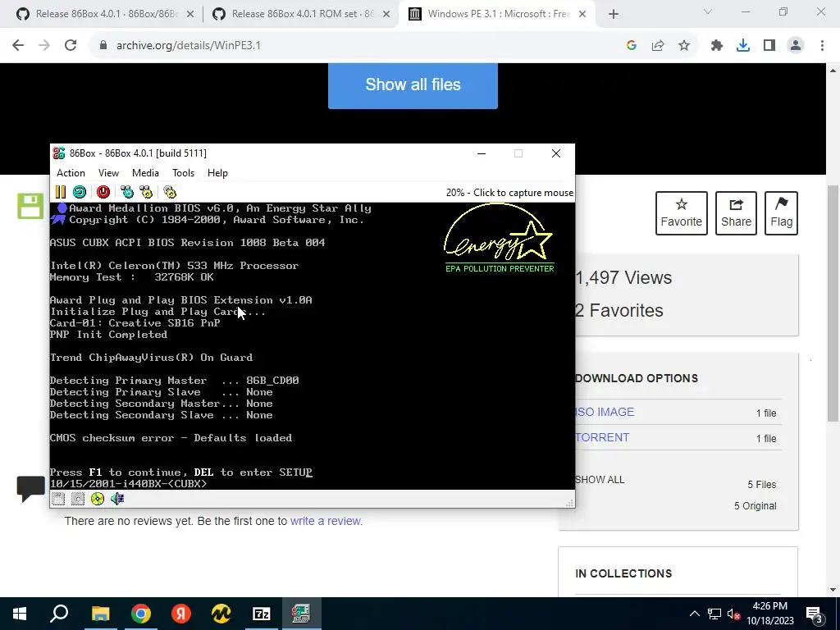The width and height of the screenshot is (840, 630).
Task: Click first floppy drive status icon
Action: coord(58,499)
